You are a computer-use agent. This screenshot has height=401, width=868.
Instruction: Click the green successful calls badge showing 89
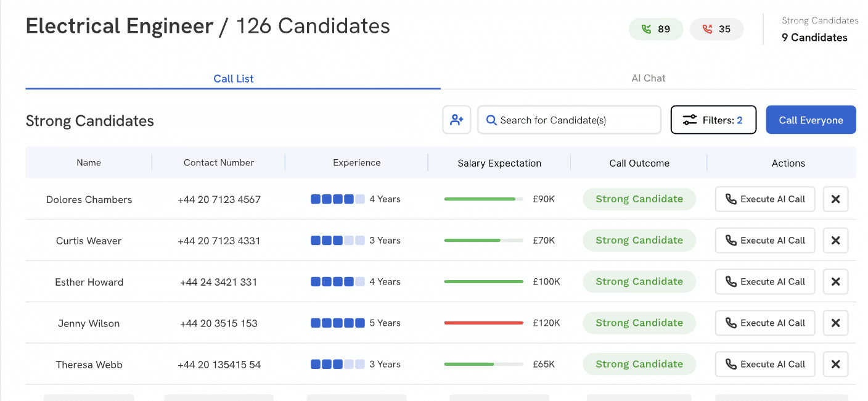tap(656, 29)
